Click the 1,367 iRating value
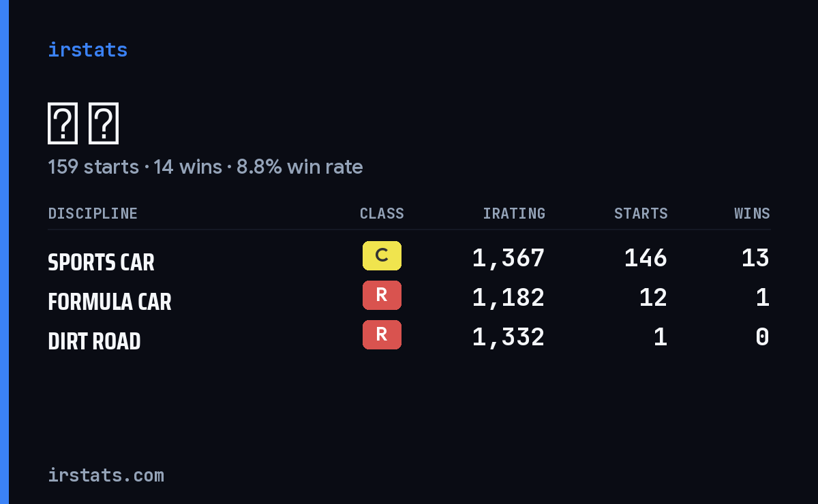 pos(509,258)
